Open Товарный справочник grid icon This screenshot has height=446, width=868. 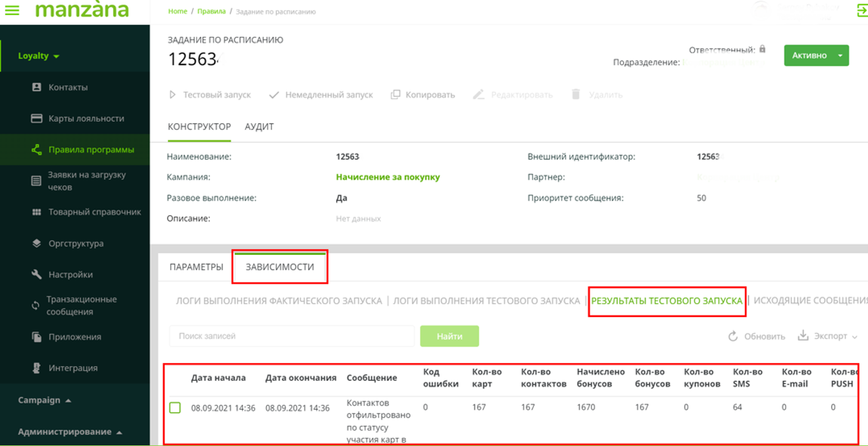[x=37, y=212]
